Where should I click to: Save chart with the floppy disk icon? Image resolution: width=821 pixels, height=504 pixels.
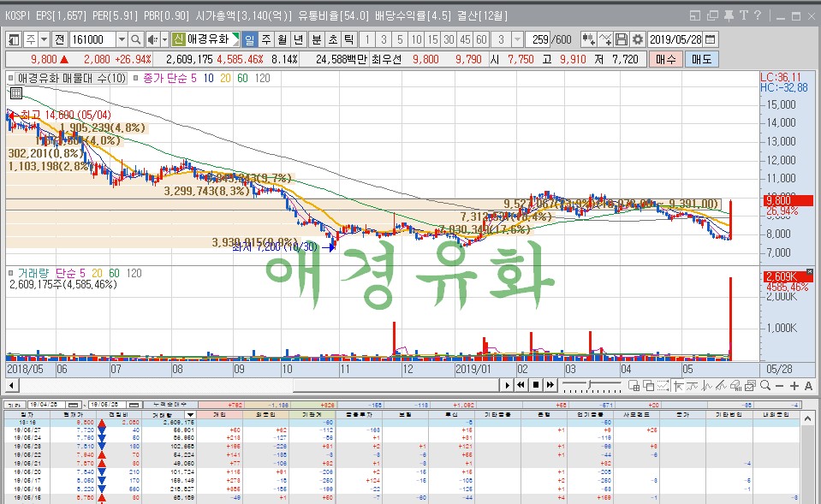pyautogui.click(x=622, y=39)
